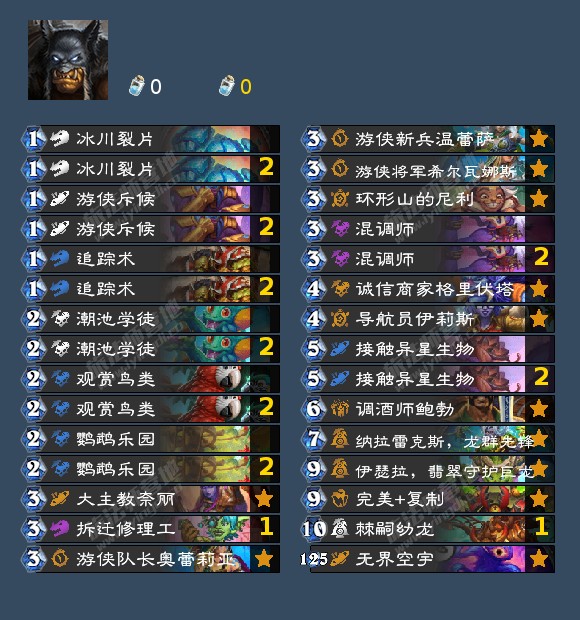The image size is (580, 620).
Task: Select the first 冰川裂片 card row
Action: [x=151, y=139]
